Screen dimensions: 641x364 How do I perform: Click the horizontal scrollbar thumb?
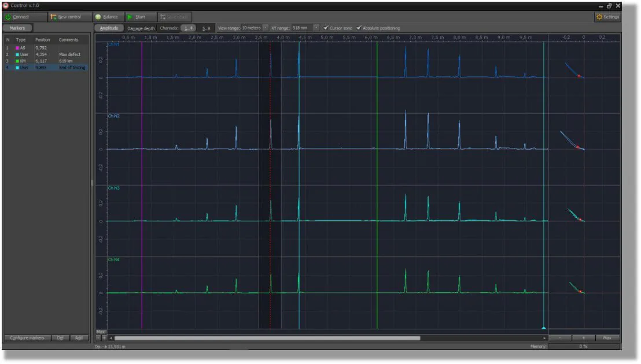pyautogui.click(x=267, y=338)
